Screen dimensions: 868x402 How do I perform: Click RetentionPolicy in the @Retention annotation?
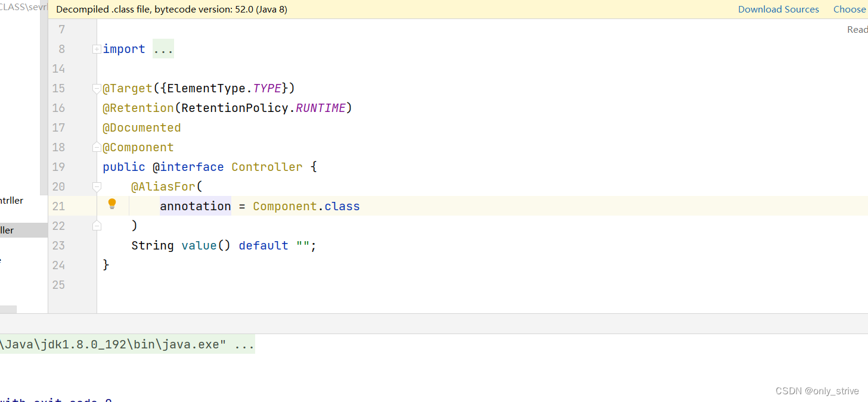click(x=235, y=108)
